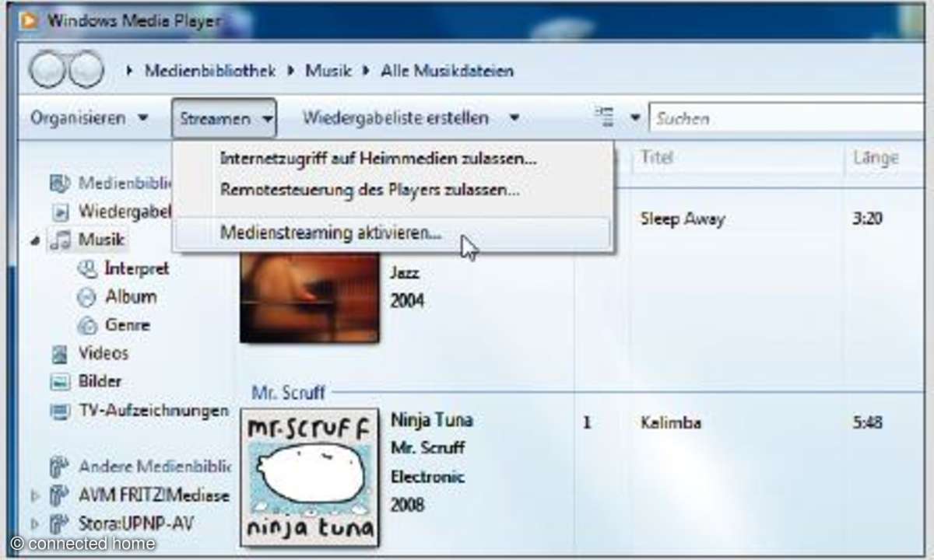Open the arrow next to Wiedergabeliste erstellen
Image resolution: width=934 pixels, height=560 pixels.
(x=514, y=119)
